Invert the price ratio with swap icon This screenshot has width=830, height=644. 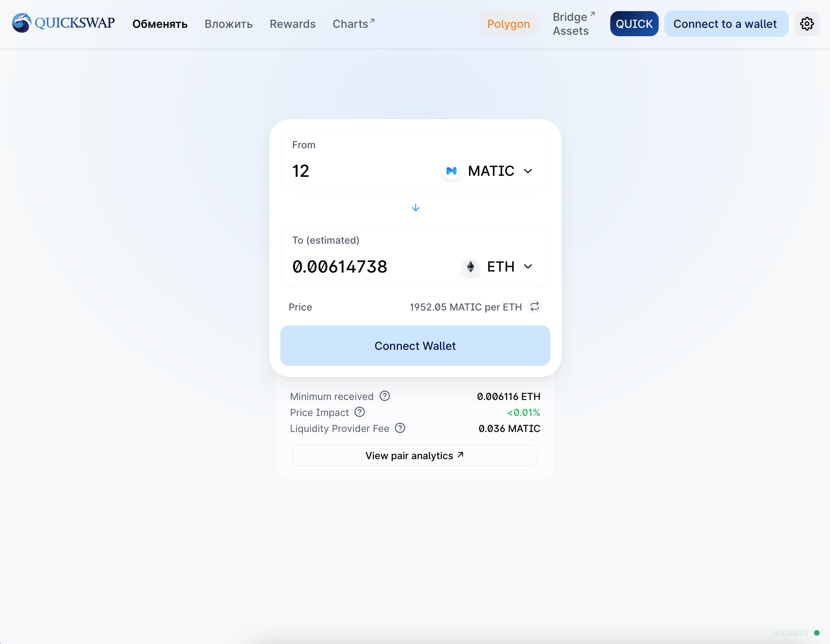point(534,307)
